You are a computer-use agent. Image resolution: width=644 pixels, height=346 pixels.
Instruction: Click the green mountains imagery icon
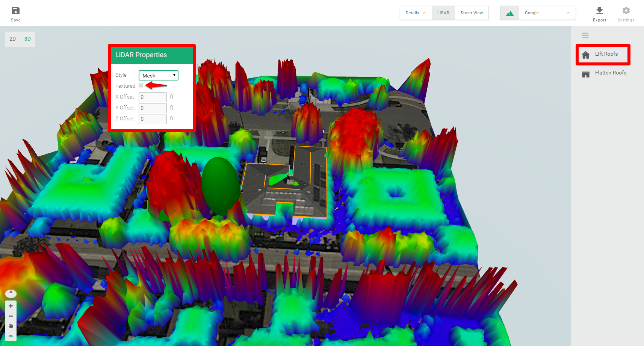[x=509, y=12]
